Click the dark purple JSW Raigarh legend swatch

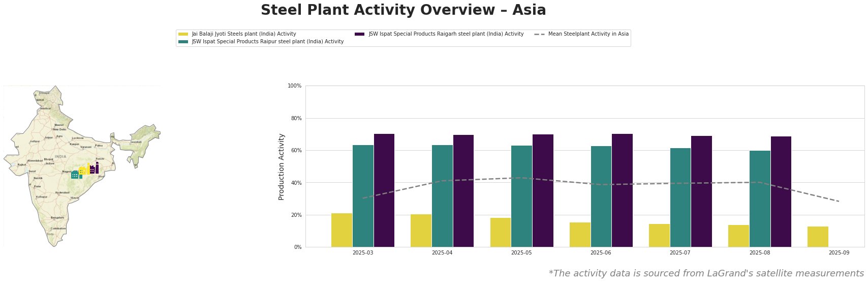(360, 34)
